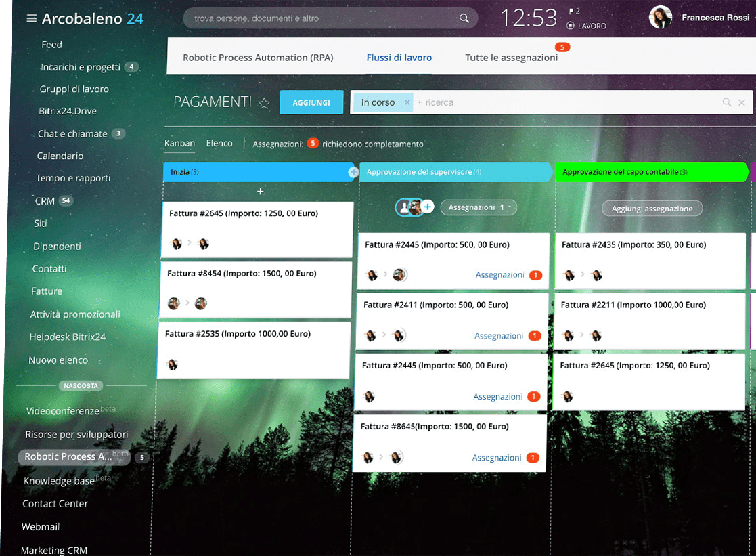
Task: Click the first avatar on Fattura #8454 card
Action: [173, 303]
